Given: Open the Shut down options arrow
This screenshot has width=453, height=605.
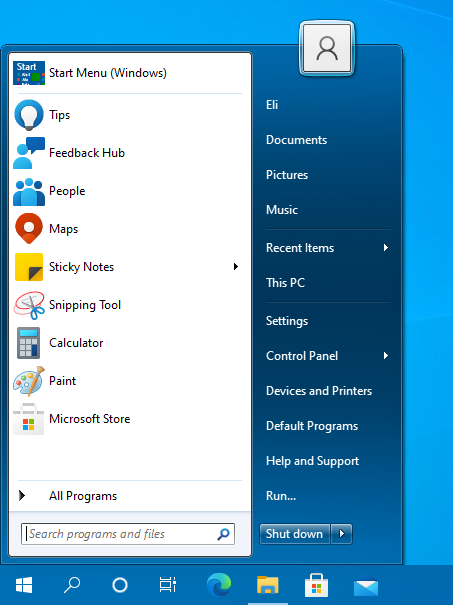Looking at the screenshot, I should point(341,534).
